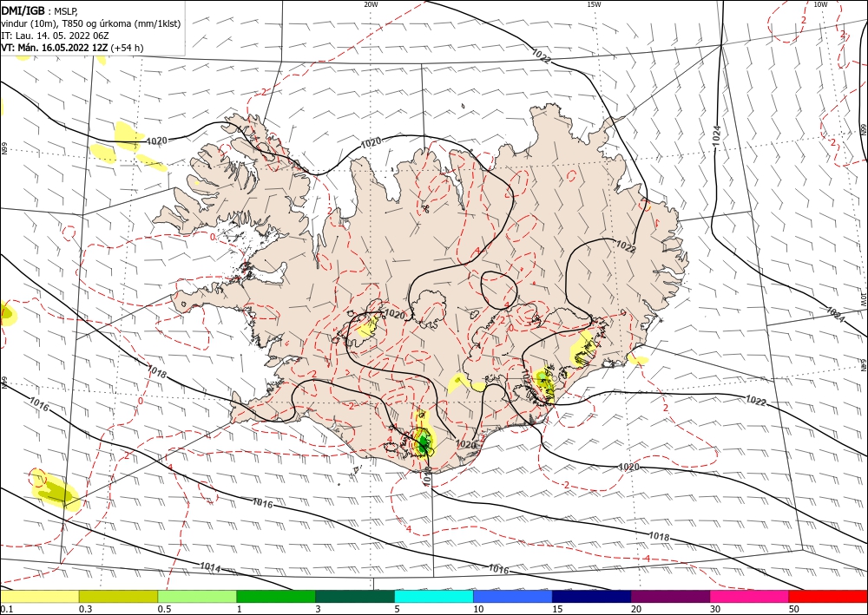Image resolution: width=868 pixels, height=615 pixels.
Task: Click the 1014 isobar label
Action: click(210, 568)
